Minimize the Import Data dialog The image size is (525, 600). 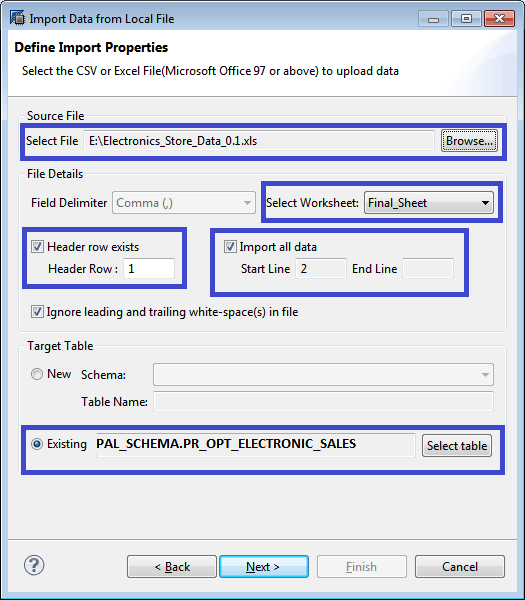[433, 19]
